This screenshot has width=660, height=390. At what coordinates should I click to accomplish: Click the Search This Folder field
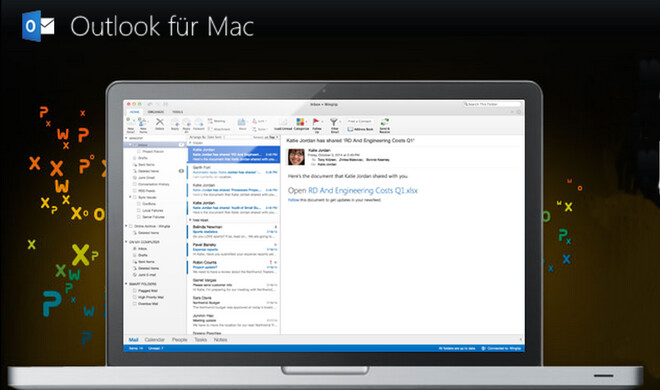[492, 104]
